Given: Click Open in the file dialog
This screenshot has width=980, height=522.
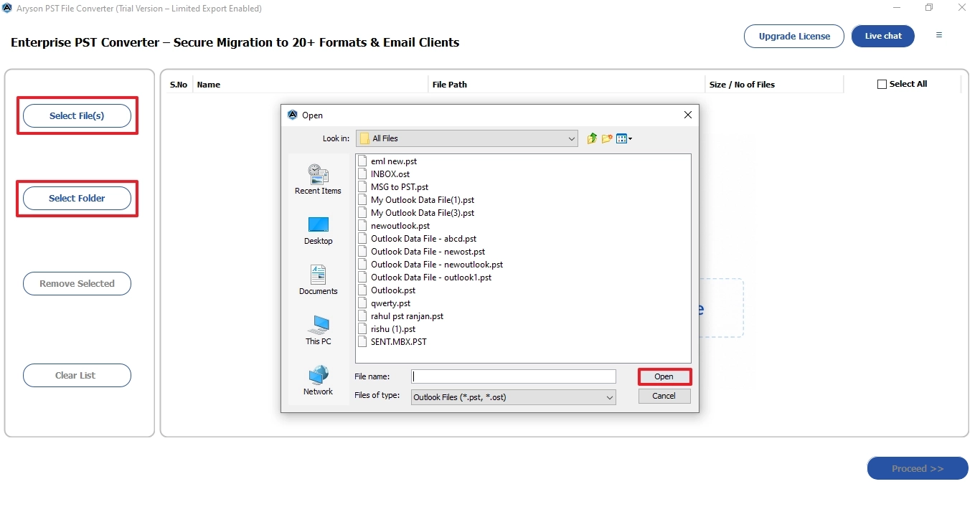Looking at the screenshot, I should (664, 376).
